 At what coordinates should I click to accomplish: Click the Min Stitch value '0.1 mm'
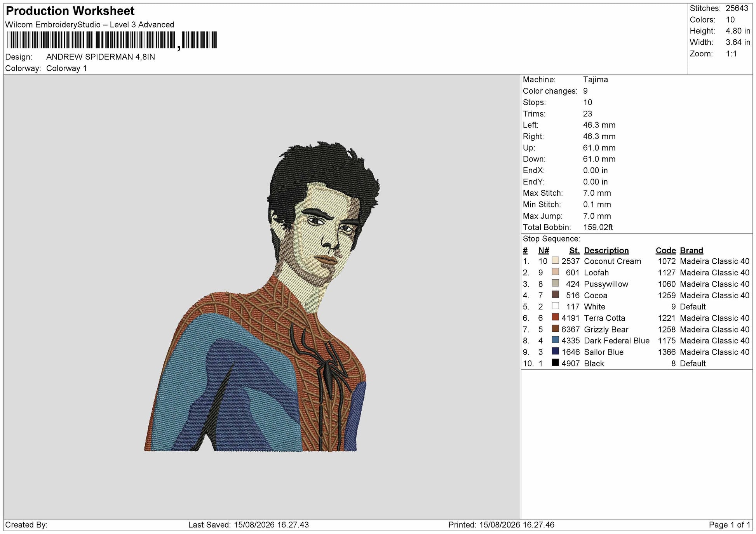click(x=597, y=205)
